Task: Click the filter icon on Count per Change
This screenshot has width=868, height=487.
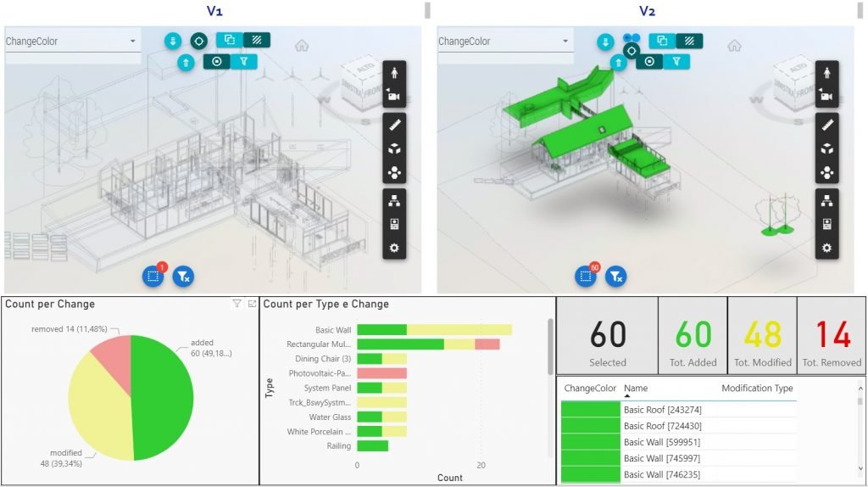Action: click(237, 304)
